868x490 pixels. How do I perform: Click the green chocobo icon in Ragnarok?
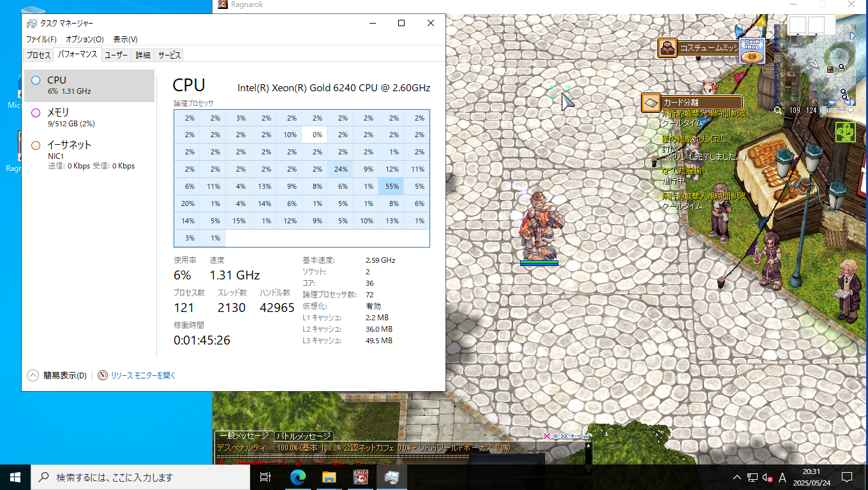coord(846,132)
